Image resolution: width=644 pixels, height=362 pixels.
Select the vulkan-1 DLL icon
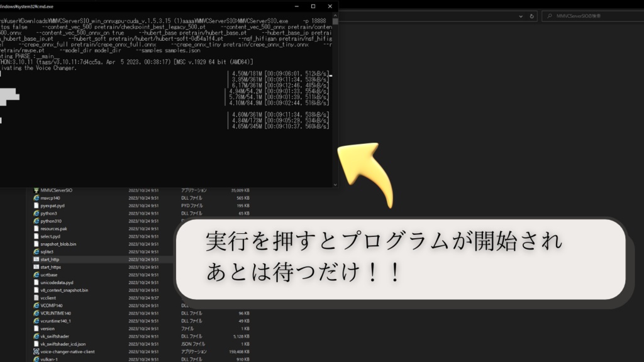tap(36, 359)
